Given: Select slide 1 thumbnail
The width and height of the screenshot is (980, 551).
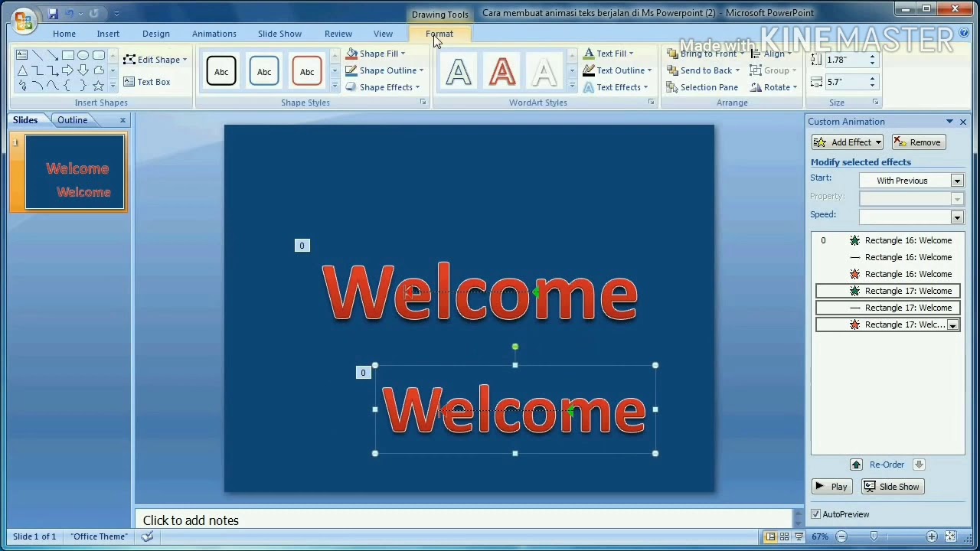Looking at the screenshot, I should [x=75, y=172].
